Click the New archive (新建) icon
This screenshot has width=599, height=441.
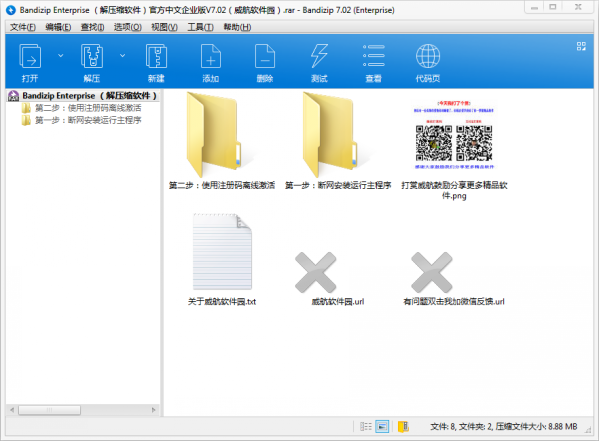[x=156, y=56]
